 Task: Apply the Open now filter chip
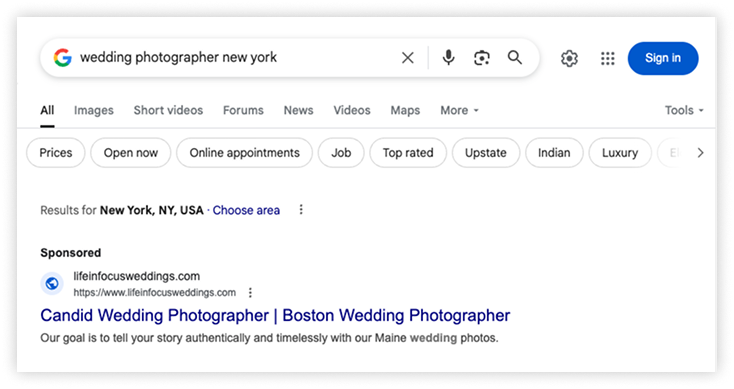(131, 153)
